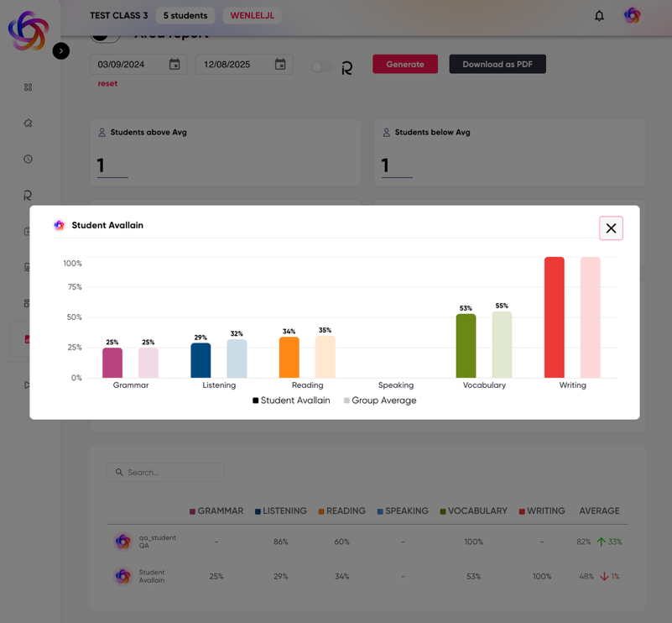Click the Search field in the table
Image resolution: width=672 pixels, height=623 pixels.
point(165,472)
